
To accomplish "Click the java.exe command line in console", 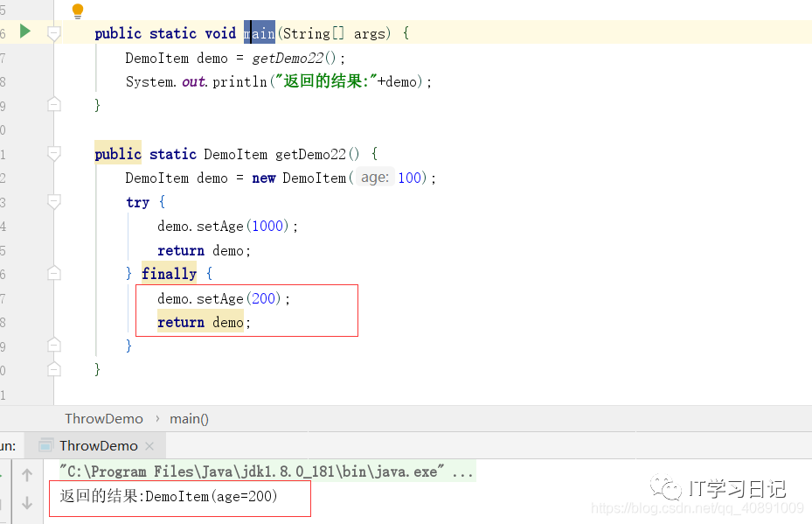I will (x=267, y=472).
